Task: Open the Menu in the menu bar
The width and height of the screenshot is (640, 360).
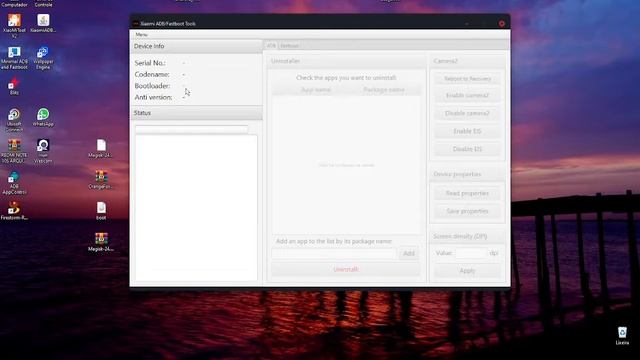Action: point(141,35)
